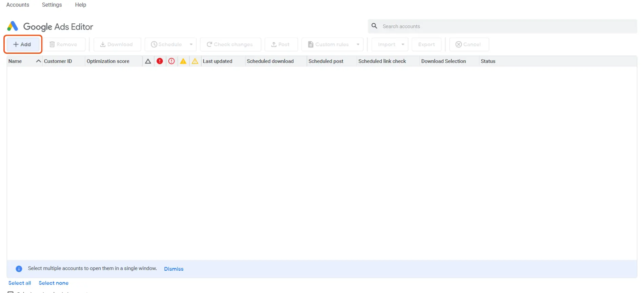Click the Download toolbar button
This screenshot has height=293, width=644.
pos(117,44)
